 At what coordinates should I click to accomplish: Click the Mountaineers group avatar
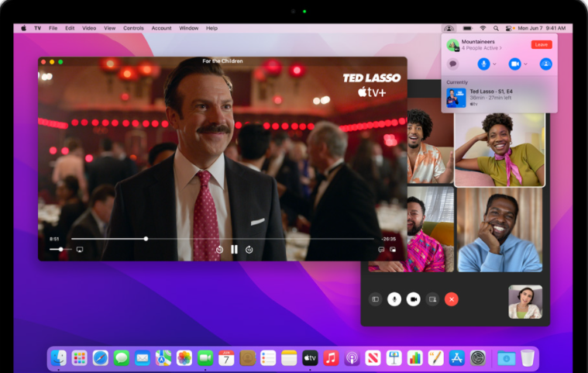pyautogui.click(x=452, y=45)
